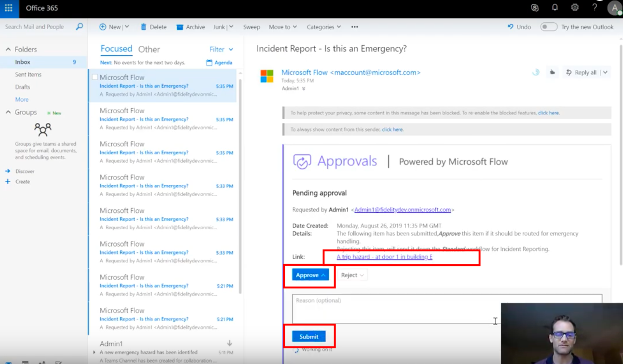Expand the New button dropdown arrow
The height and width of the screenshot is (364, 623).
tap(127, 27)
